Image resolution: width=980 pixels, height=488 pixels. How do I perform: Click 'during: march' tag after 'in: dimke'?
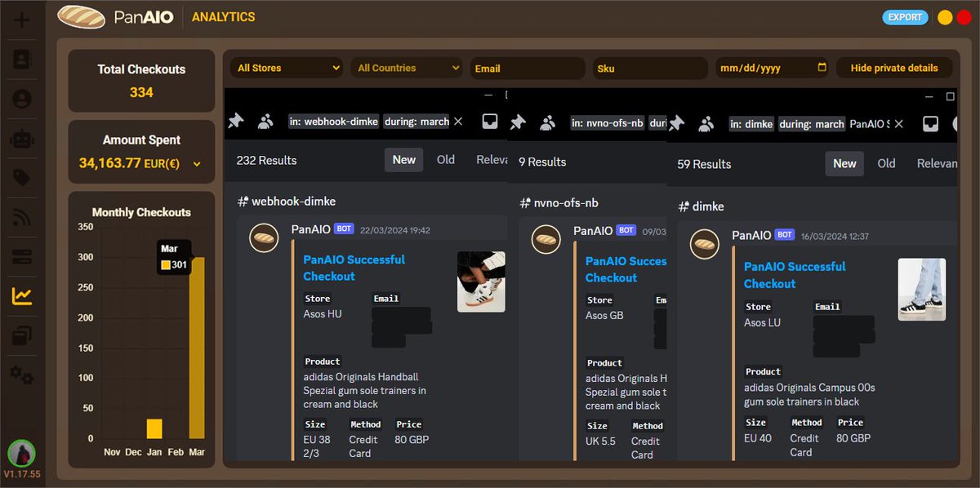812,124
